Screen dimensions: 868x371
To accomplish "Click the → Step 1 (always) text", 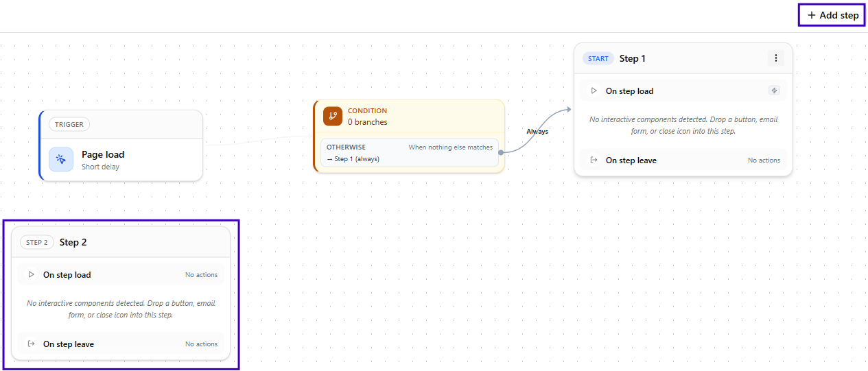I will point(353,158).
